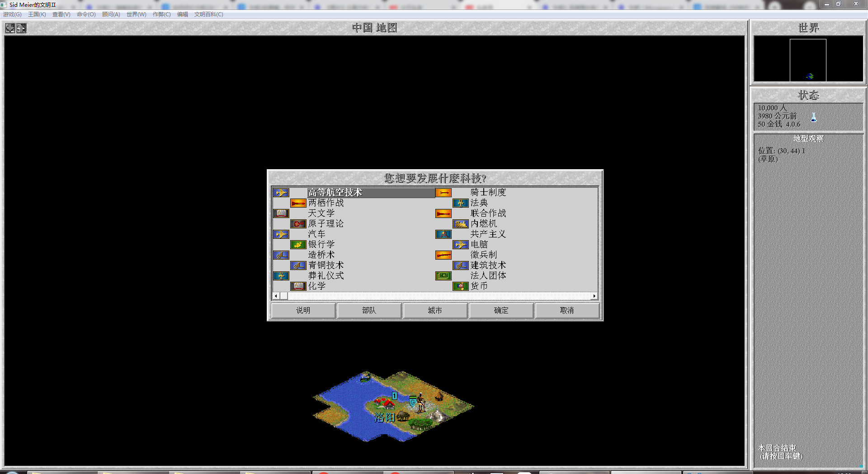This screenshot has height=474, width=868.
Task: Click the locomotive icon beside 内燃机
Action: tap(461, 224)
